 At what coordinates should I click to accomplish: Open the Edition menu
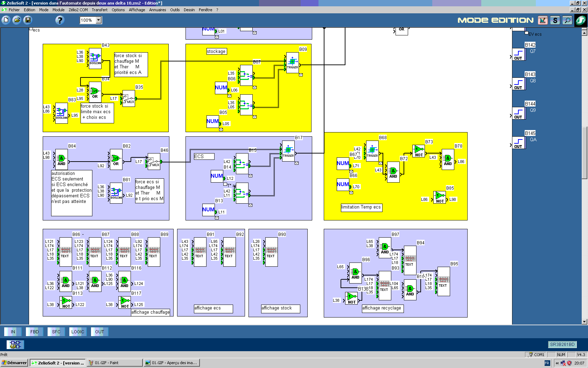point(29,10)
